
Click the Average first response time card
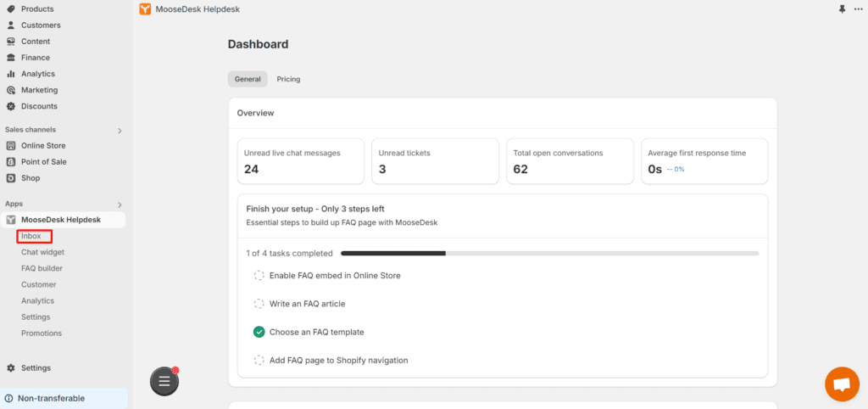704,161
